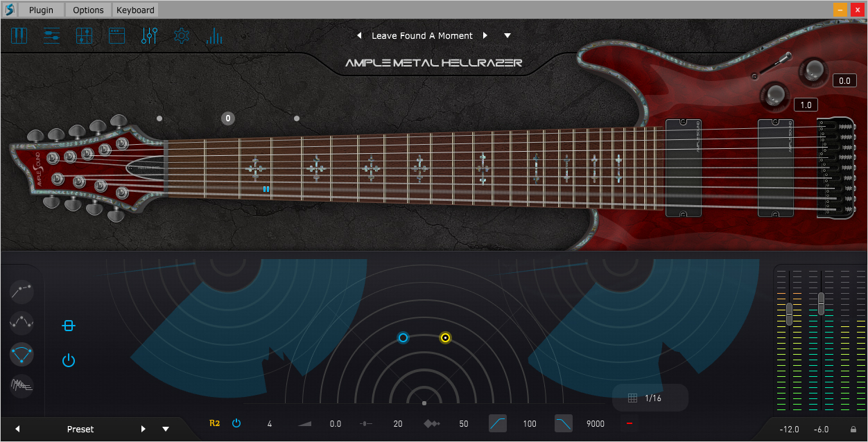Open the settings gear icon
Viewport: 868px width, 442px height.
click(x=182, y=35)
